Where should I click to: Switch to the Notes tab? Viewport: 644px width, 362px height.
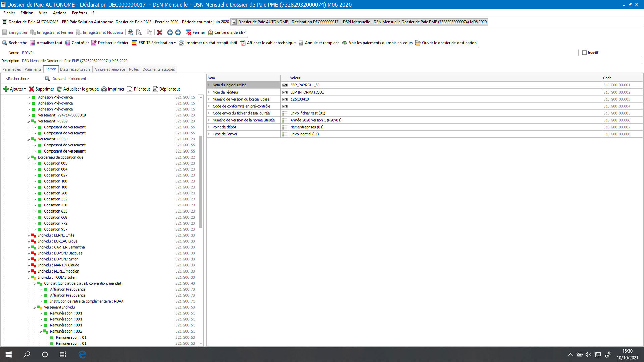(134, 69)
